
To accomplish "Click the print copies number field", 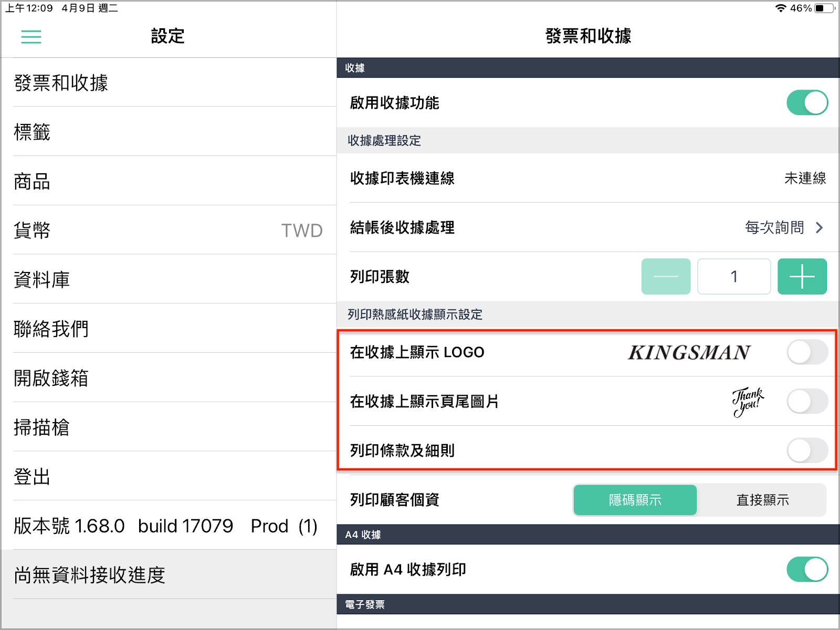I will (x=734, y=276).
